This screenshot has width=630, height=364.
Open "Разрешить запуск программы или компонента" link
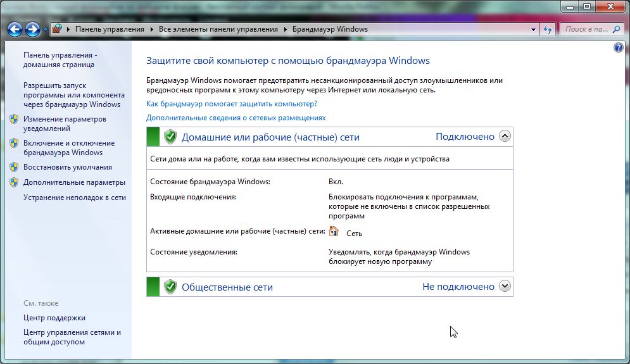[74, 95]
